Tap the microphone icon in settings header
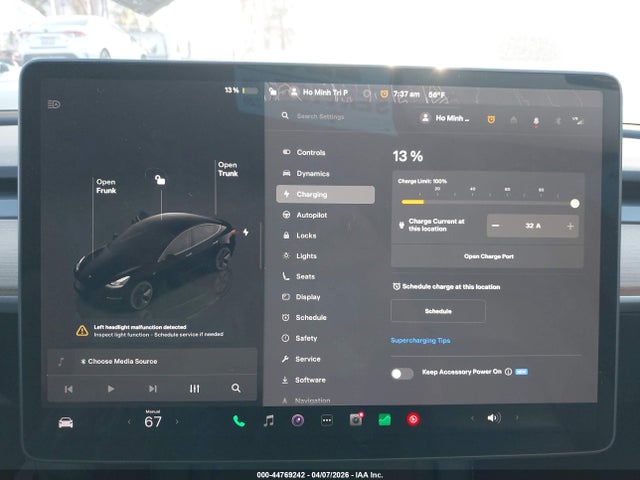Viewport: 640px width, 480px height. click(536, 121)
